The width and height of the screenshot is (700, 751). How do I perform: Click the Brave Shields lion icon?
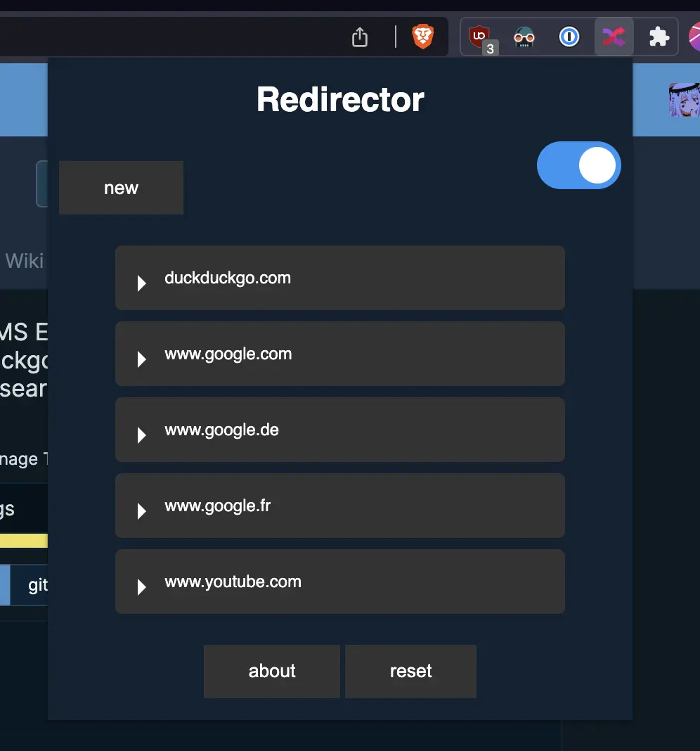pos(423,37)
